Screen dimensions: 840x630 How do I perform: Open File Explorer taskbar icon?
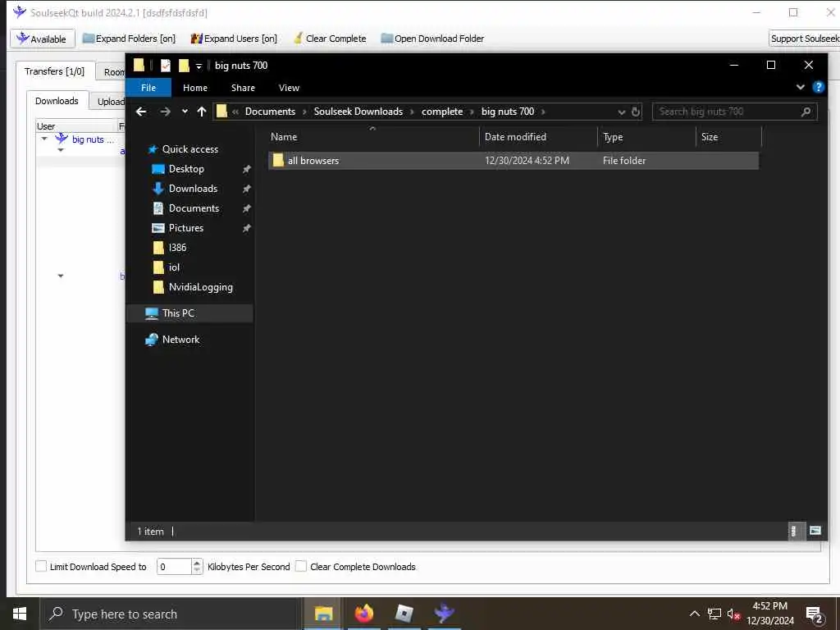pyautogui.click(x=323, y=614)
